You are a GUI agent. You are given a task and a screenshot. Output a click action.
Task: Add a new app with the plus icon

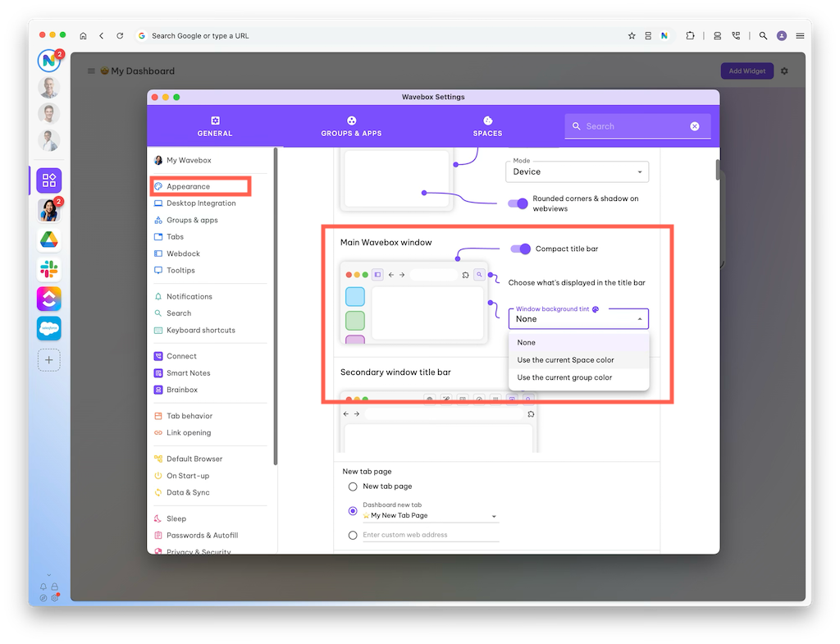click(x=48, y=360)
